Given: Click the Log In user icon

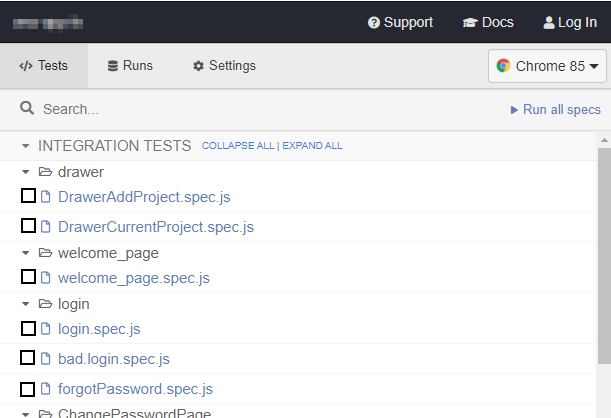Looking at the screenshot, I should tap(549, 23).
